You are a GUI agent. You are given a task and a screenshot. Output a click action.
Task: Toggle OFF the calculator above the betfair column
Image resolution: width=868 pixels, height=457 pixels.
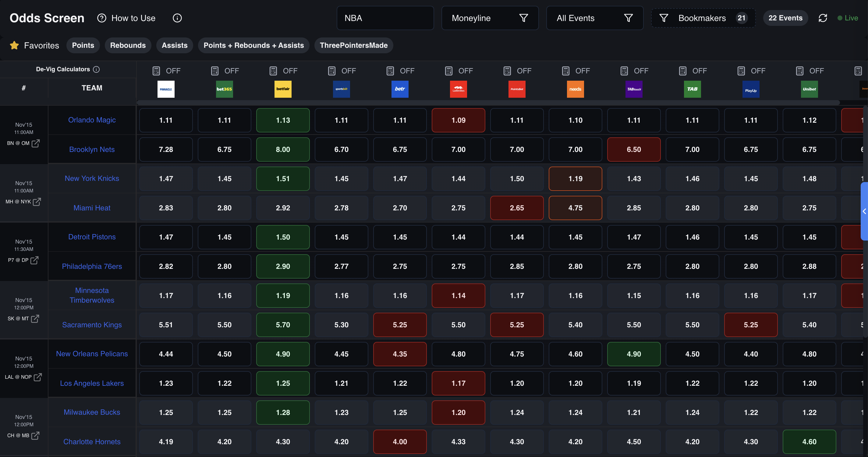tap(273, 71)
